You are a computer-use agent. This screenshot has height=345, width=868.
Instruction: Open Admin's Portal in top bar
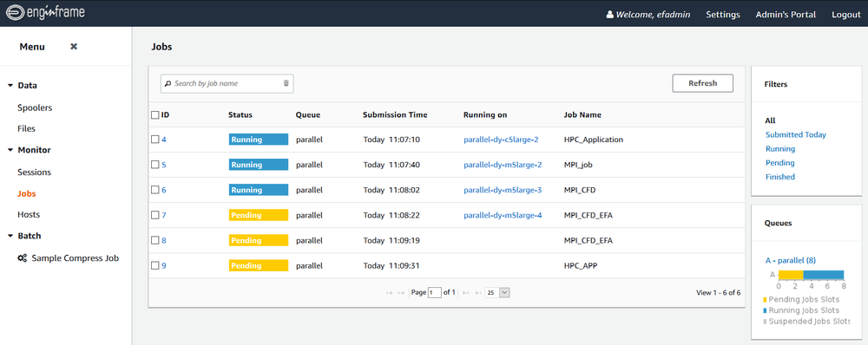click(x=786, y=15)
